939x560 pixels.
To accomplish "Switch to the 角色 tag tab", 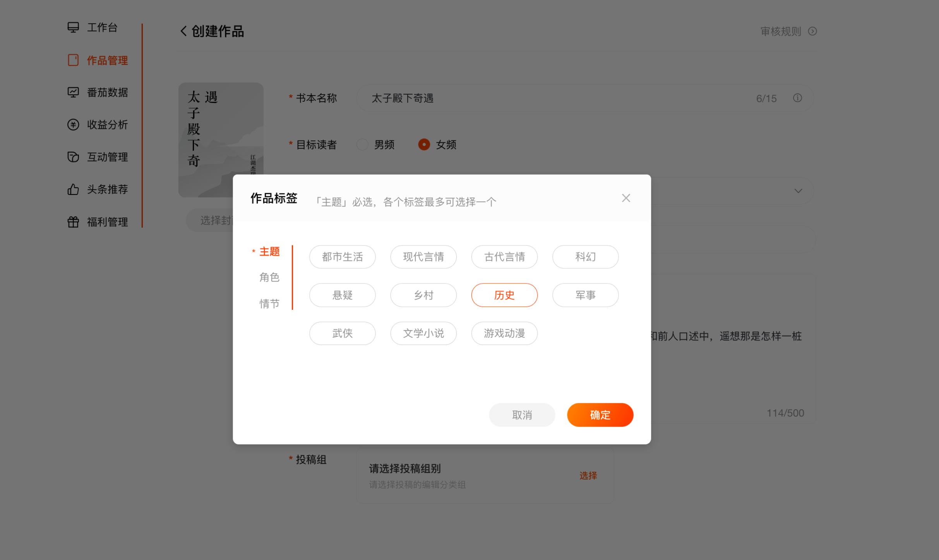I will (x=269, y=277).
